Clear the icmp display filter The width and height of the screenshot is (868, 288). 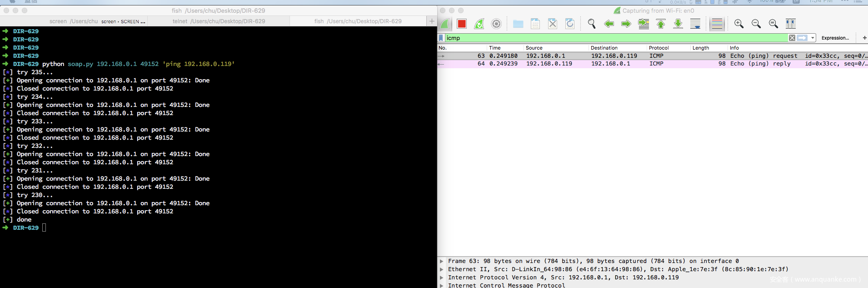coord(792,38)
